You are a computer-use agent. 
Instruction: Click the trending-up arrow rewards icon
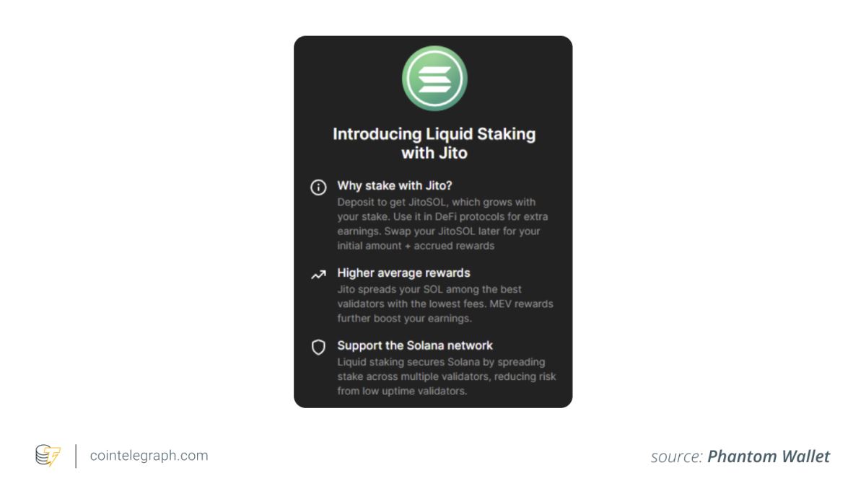pos(318,274)
